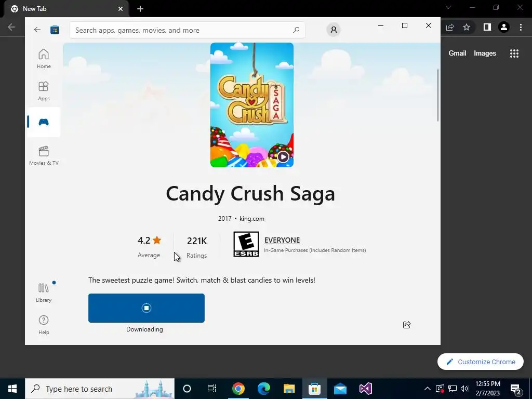532x399 pixels.
Task: Click the ESRB rating badge
Action: pos(246,244)
